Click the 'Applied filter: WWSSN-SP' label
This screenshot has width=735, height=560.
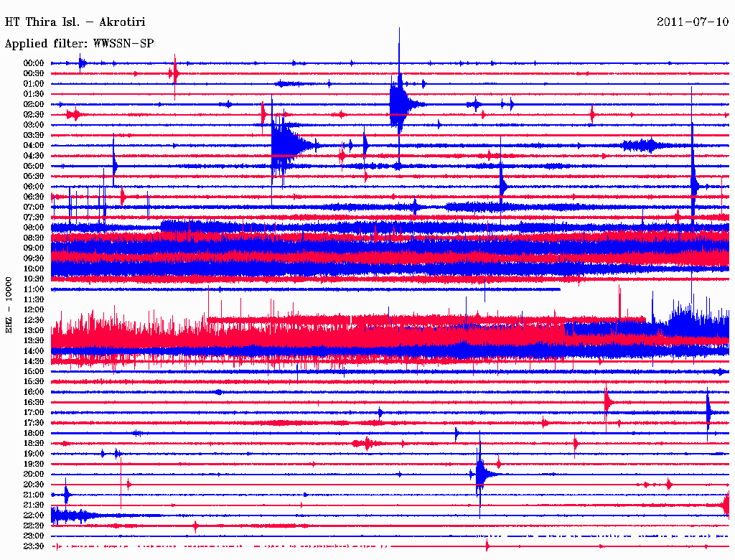tap(79, 44)
